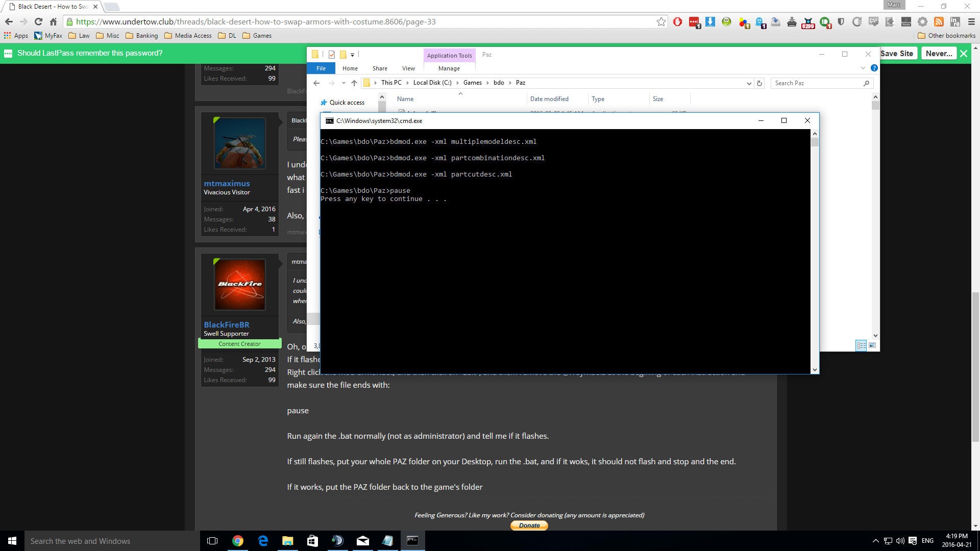Image resolution: width=980 pixels, height=551 pixels.
Task: Show hidden system tray icons
Action: click(875, 541)
